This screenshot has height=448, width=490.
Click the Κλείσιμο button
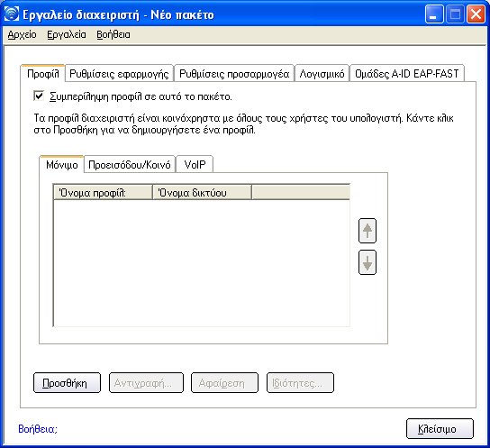pos(440,429)
